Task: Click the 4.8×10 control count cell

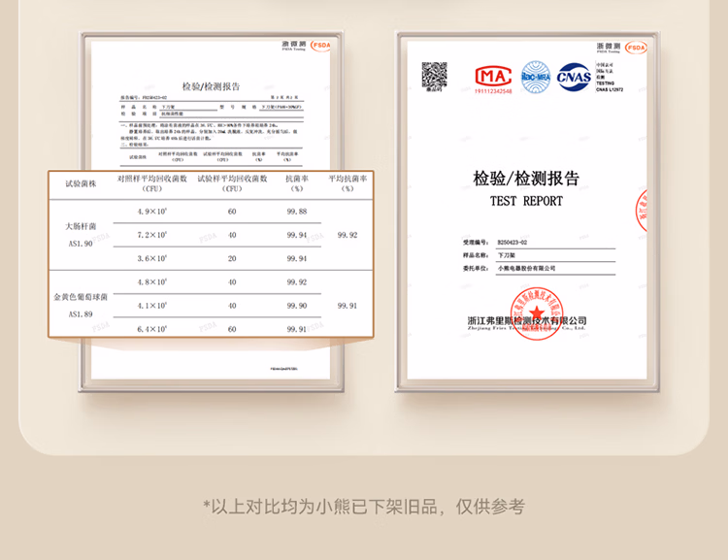Action: click(152, 281)
